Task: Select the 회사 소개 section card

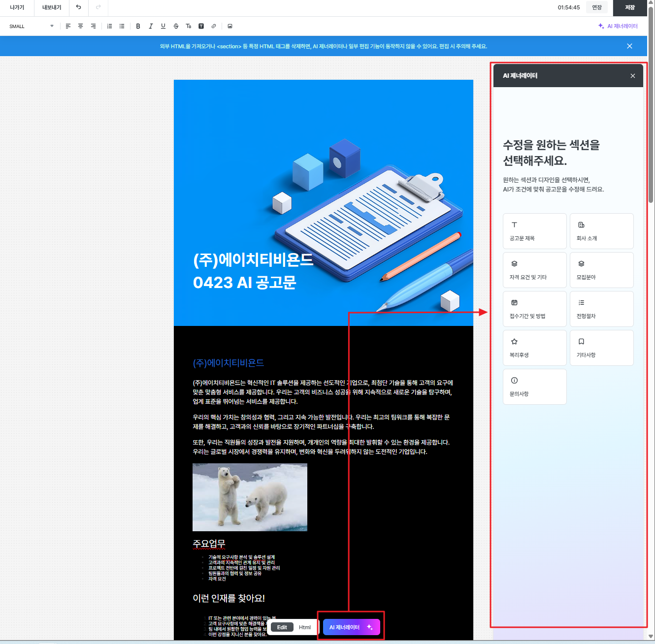Action: pyautogui.click(x=601, y=231)
